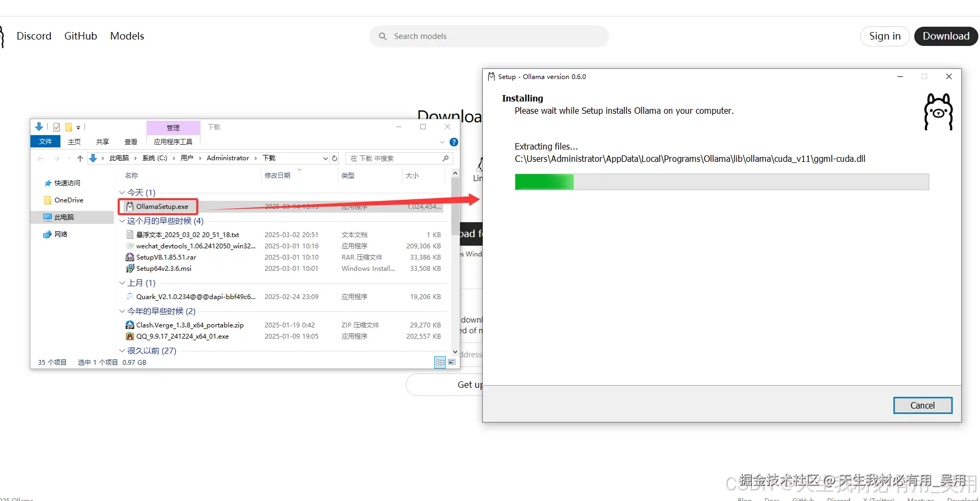Open the 共享 ribbon tab
Image resolution: width=980 pixels, height=501 pixels.
tap(103, 142)
